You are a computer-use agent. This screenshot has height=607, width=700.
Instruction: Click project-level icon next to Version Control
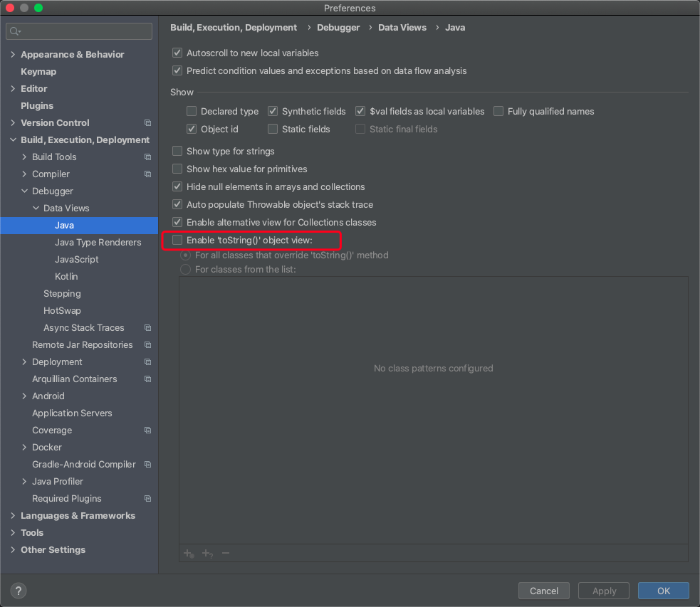[147, 123]
